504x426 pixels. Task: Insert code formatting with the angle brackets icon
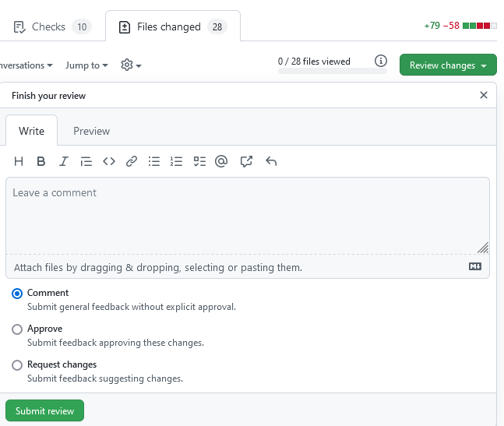pos(109,161)
